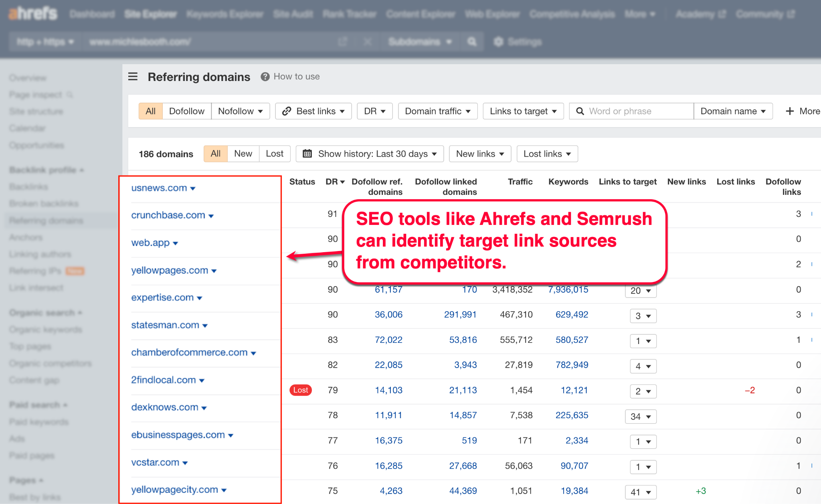Click the search icon beside Subdomains
Image resolution: width=821 pixels, height=504 pixels.
tap(472, 42)
